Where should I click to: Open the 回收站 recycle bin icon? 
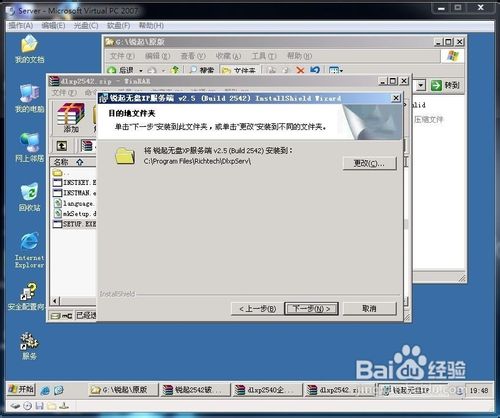[x=29, y=197]
